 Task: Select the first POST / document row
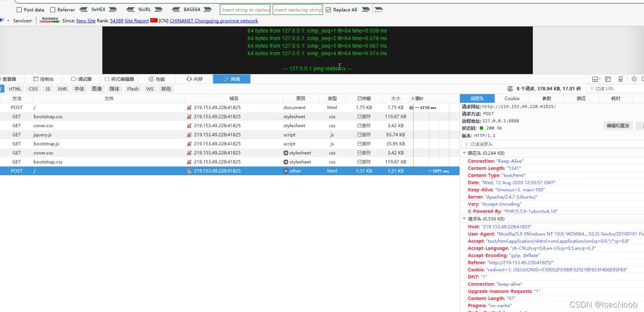tap(230, 108)
